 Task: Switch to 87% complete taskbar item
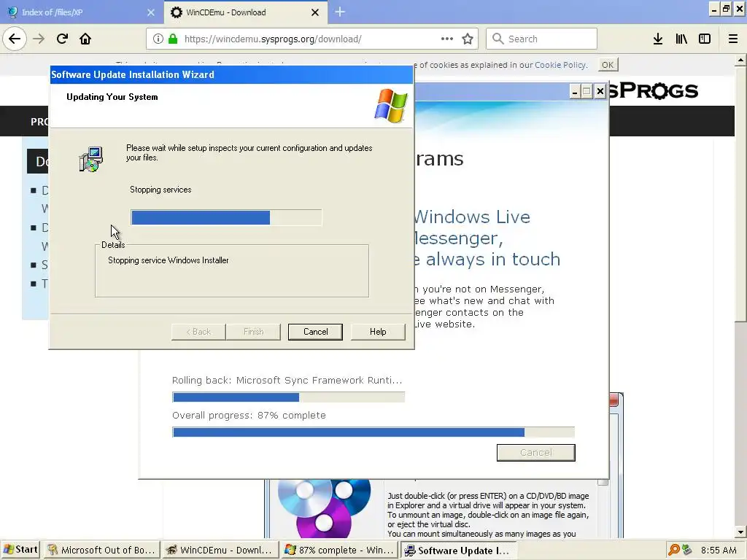[x=338, y=550]
